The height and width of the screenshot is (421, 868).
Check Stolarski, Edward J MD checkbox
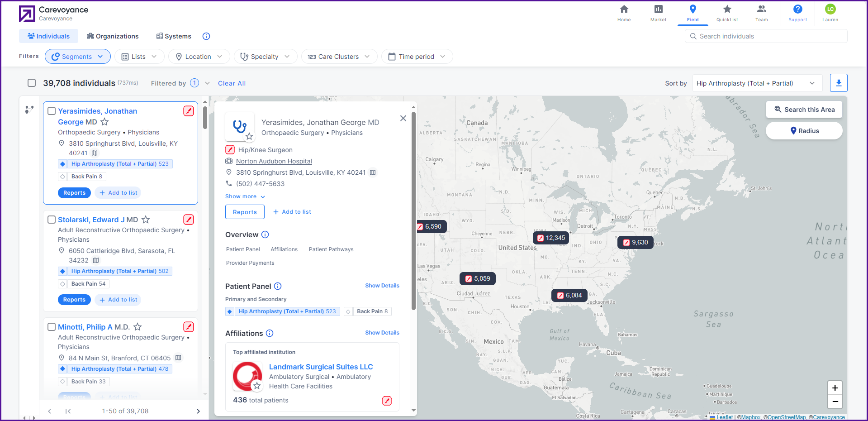click(x=52, y=220)
